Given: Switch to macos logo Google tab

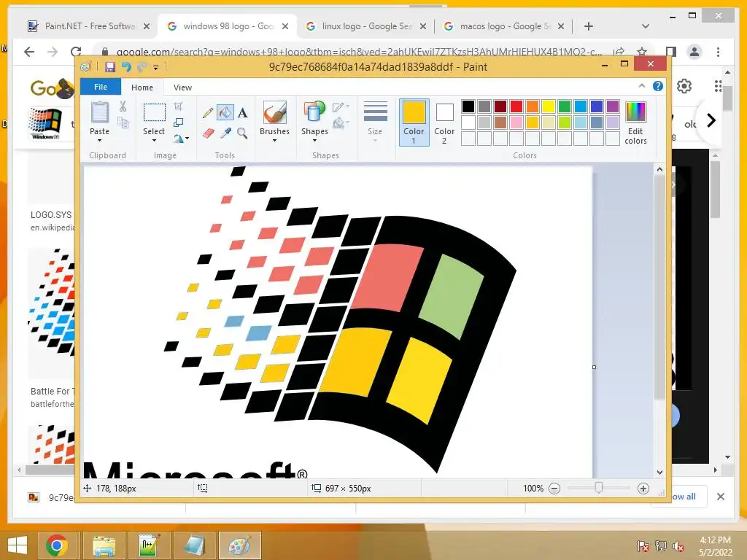Looking at the screenshot, I should 504,26.
